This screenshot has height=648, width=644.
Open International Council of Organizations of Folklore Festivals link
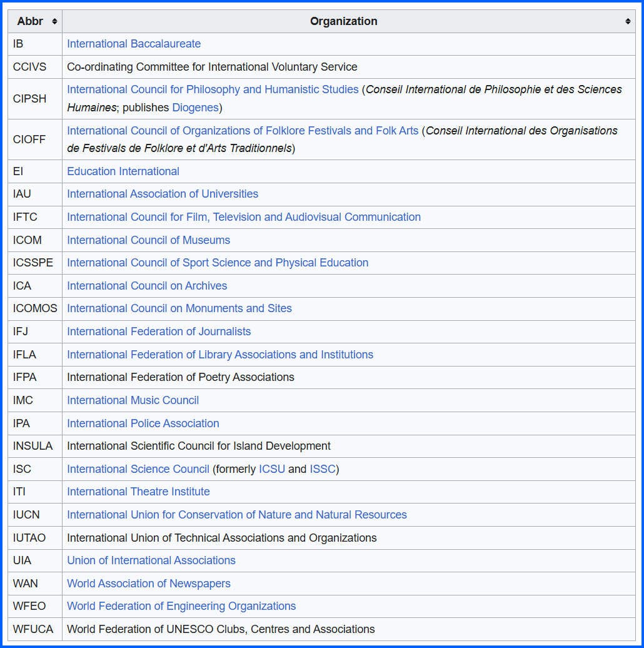(x=243, y=131)
